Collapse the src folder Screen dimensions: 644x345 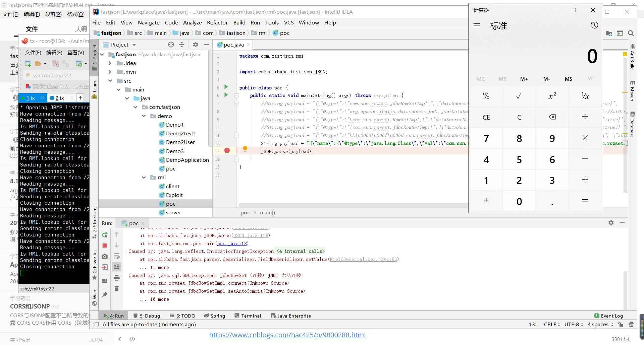coord(110,81)
